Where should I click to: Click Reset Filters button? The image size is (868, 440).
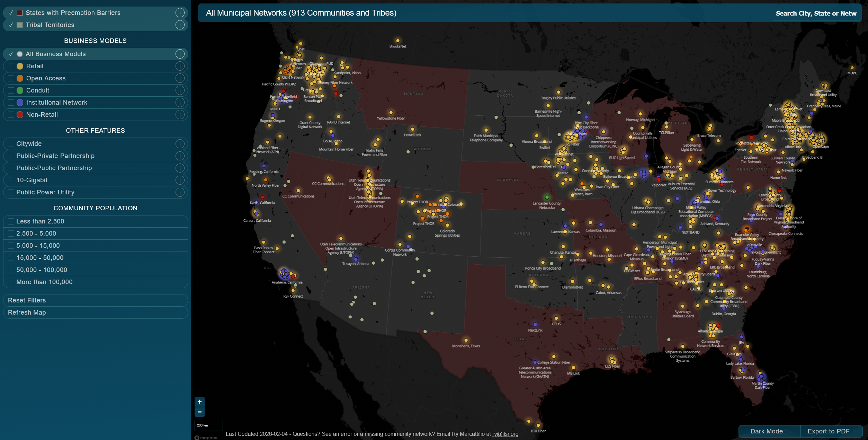click(x=27, y=300)
